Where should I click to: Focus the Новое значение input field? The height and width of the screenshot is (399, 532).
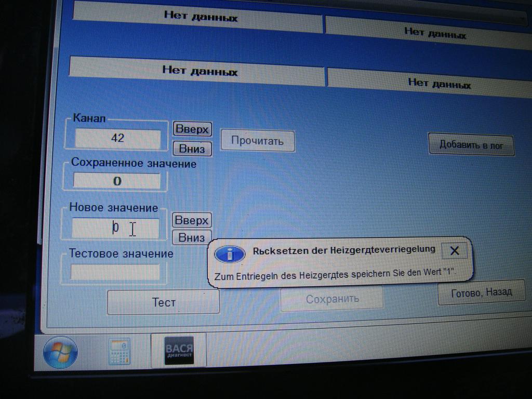[115, 228]
